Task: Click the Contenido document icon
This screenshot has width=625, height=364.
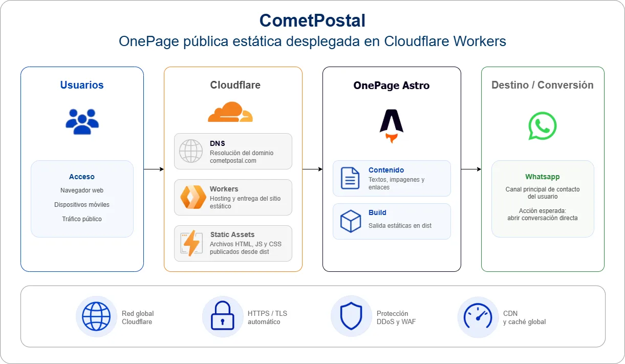Action: tap(350, 178)
